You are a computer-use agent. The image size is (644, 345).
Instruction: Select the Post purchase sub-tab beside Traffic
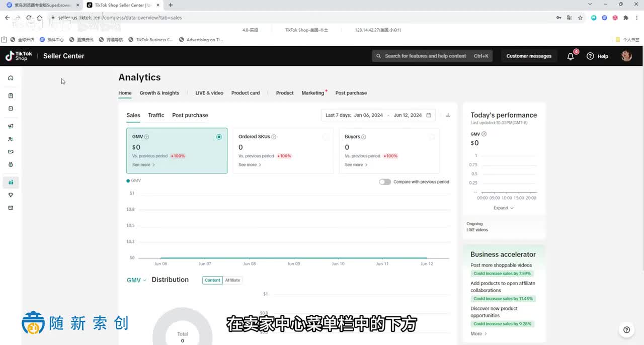coord(190,115)
